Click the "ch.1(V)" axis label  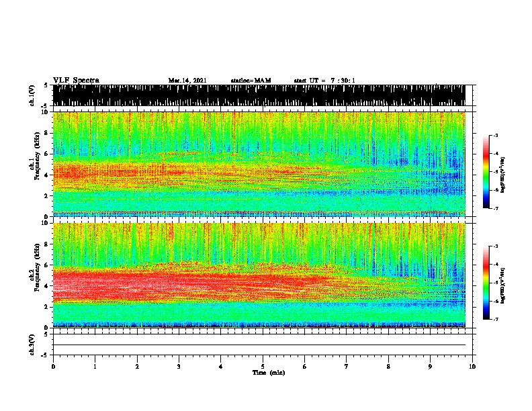pyautogui.click(x=32, y=95)
